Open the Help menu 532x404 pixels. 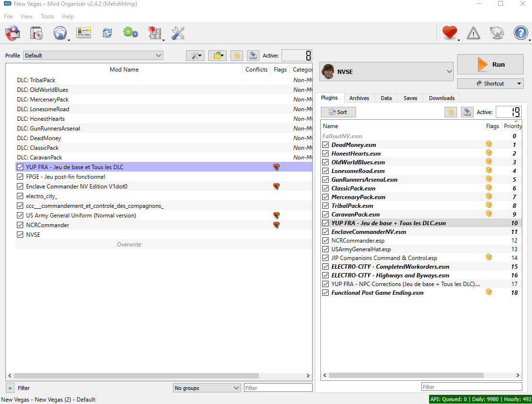pos(68,16)
